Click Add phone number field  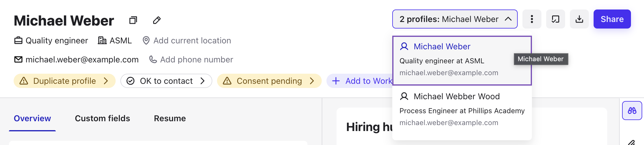click(196, 59)
